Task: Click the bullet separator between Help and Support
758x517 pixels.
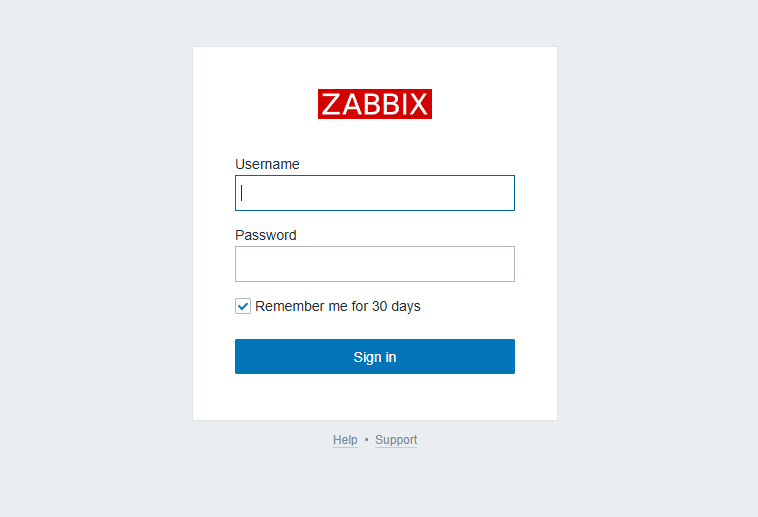Action: point(366,440)
